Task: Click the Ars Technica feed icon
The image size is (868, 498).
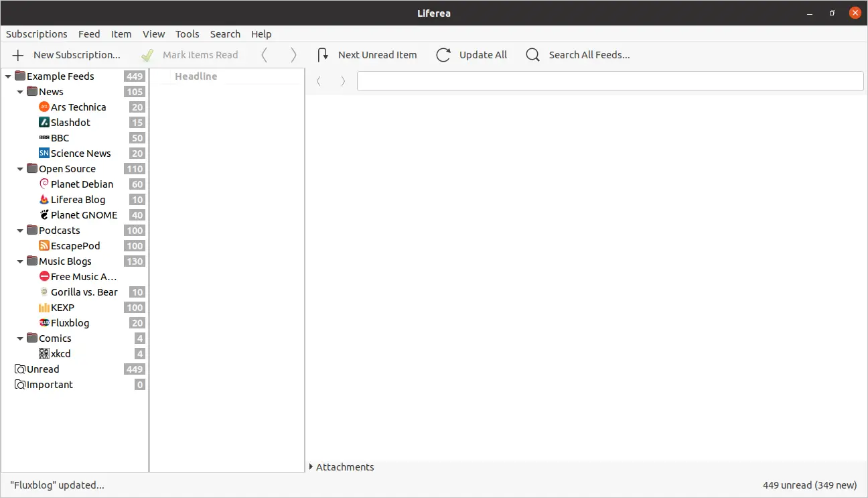Action: pyautogui.click(x=44, y=107)
